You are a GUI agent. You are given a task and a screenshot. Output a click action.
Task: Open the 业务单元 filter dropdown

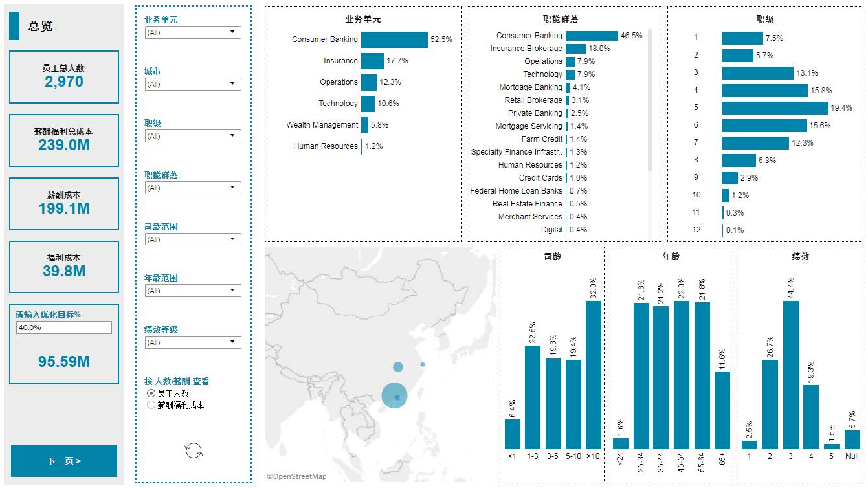[193, 32]
